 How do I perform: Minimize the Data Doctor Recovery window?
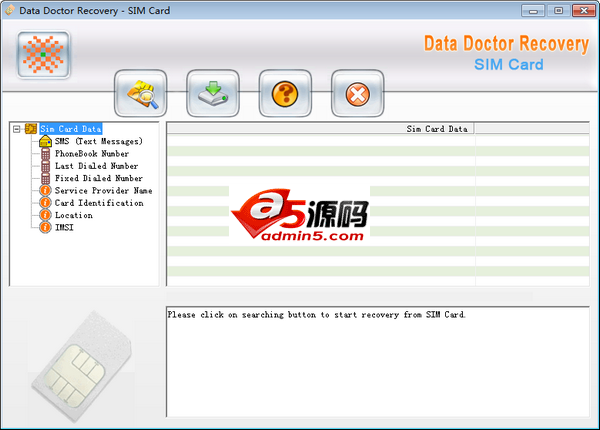(x=533, y=11)
